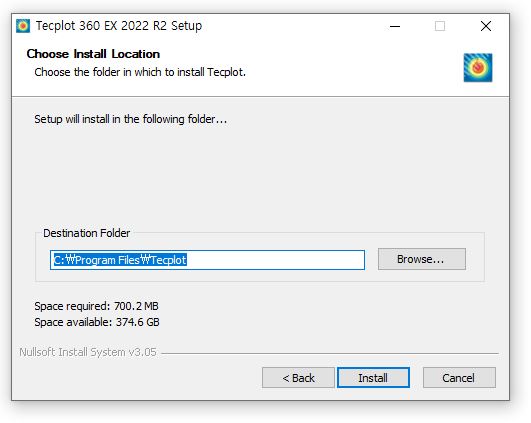Cancel the Tecplot setup
The image size is (531, 423).
coord(459,378)
